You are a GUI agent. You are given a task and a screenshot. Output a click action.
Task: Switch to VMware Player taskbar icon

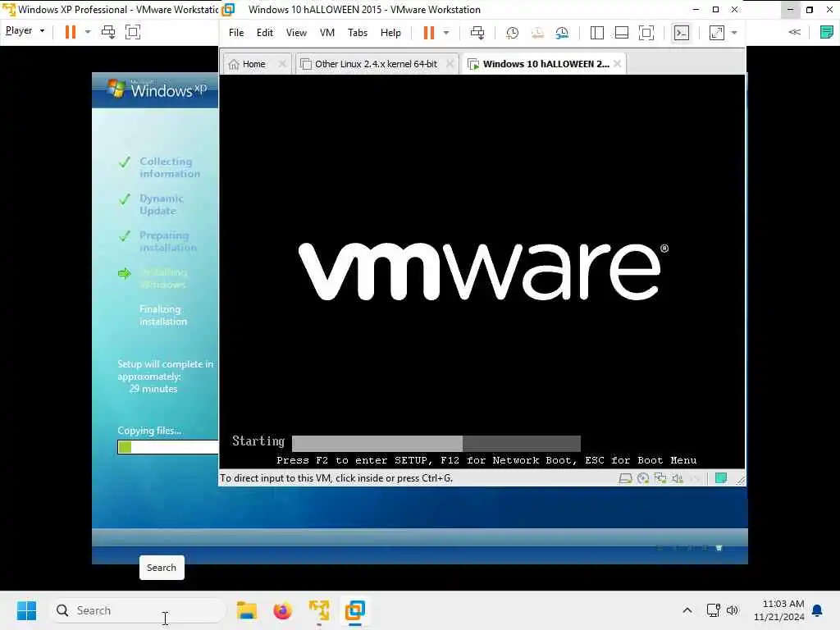point(319,610)
